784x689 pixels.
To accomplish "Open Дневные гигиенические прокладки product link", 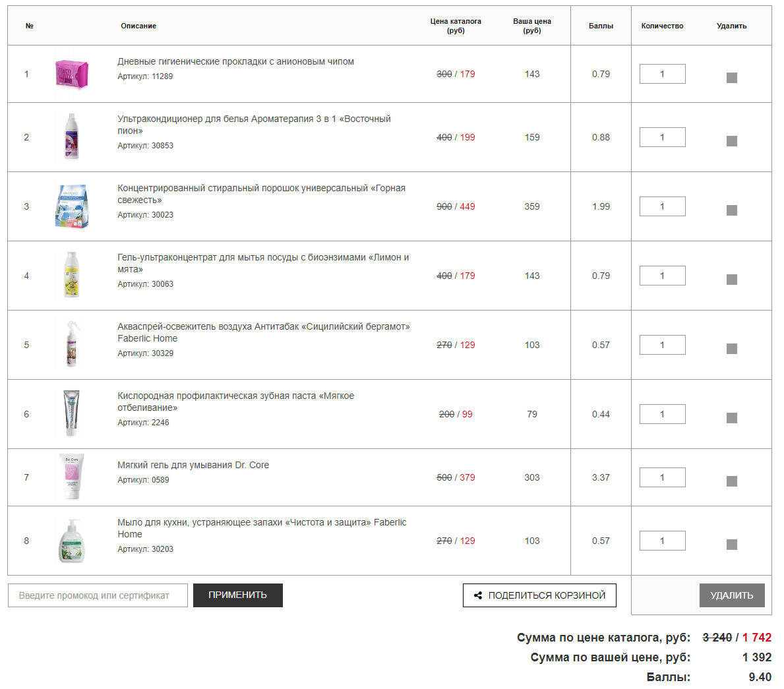I will 235,61.
